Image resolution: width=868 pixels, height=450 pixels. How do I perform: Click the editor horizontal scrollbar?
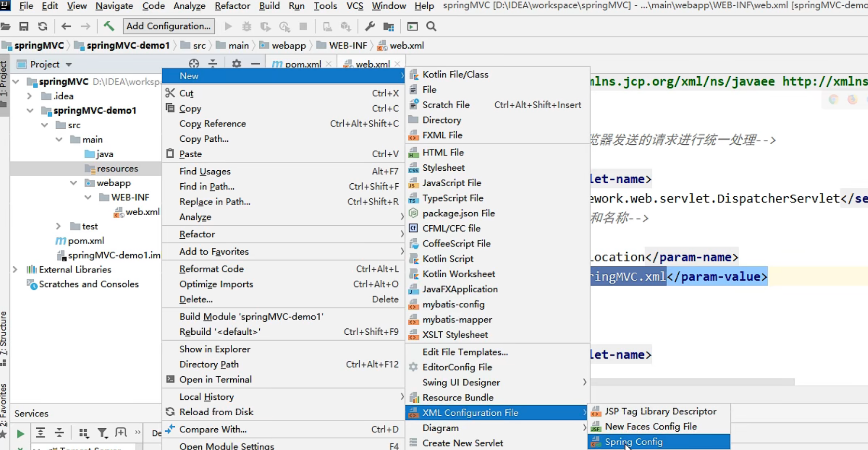click(x=692, y=382)
